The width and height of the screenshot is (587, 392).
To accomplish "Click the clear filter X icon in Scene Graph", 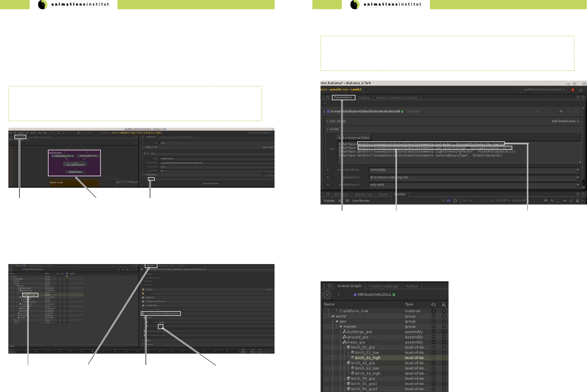I will coord(327,295).
